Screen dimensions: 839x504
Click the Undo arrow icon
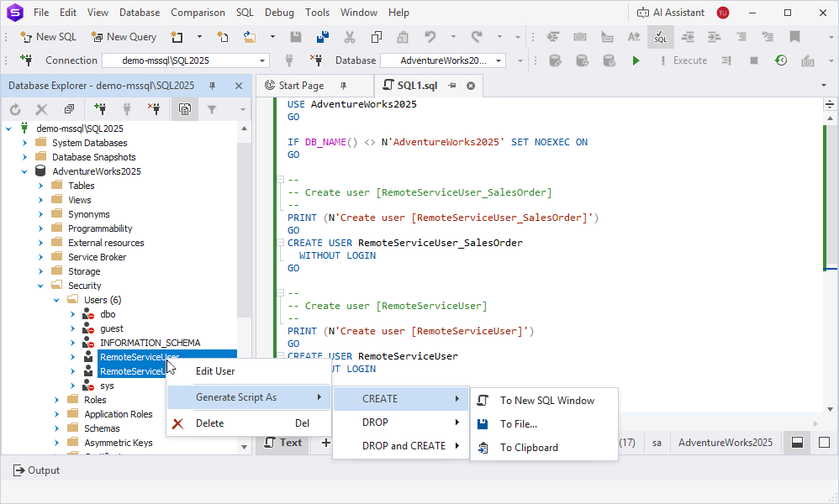pos(430,37)
